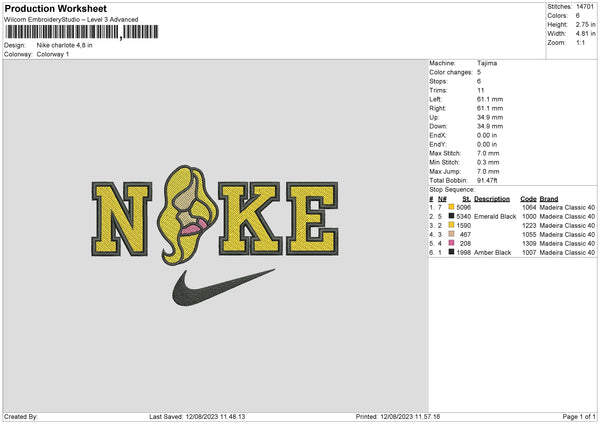Click the blonde character face graphic

click(x=188, y=215)
